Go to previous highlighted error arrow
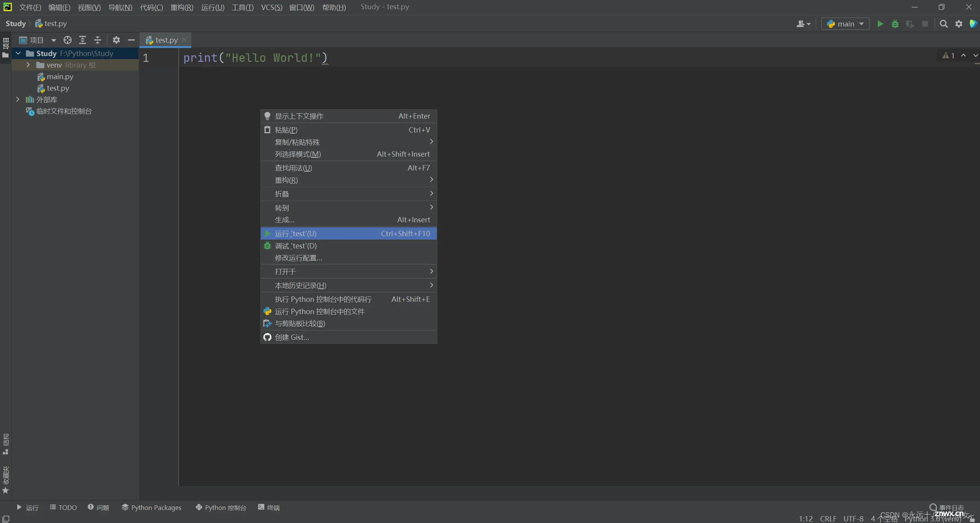The height and width of the screenshot is (523, 980). [963, 56]
